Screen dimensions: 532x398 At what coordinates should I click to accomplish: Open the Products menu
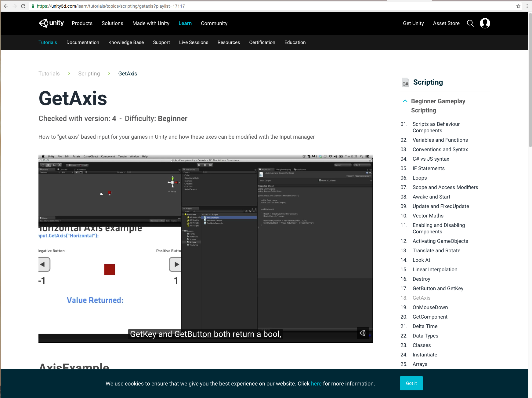82,23
